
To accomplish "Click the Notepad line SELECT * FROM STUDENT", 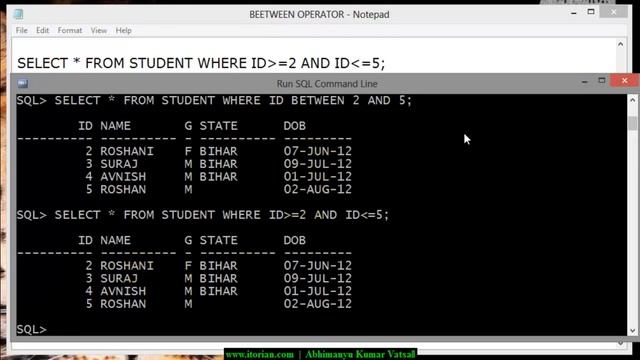I will 201,63.
